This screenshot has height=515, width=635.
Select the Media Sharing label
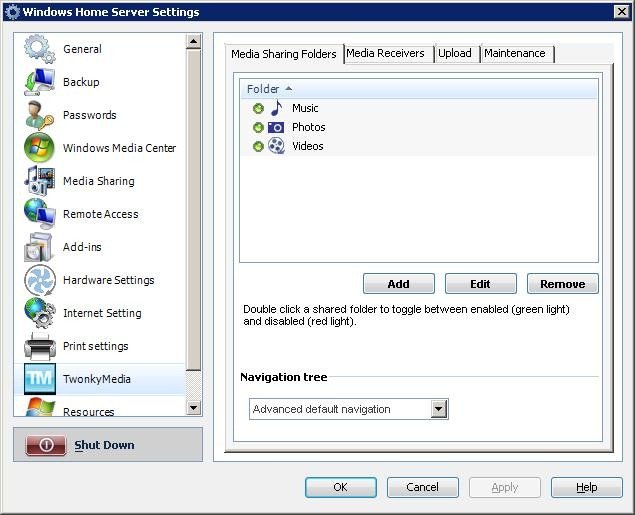[99, 181]
